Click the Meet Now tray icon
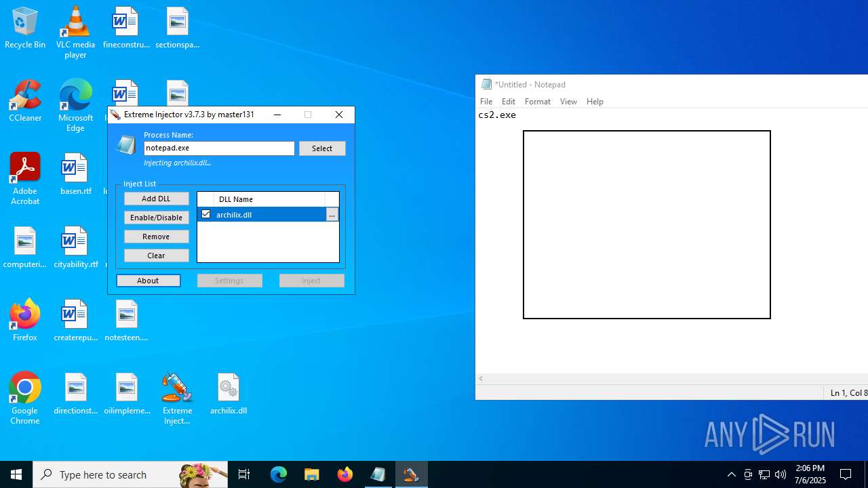This screenshot has height=488, width=868. 748,474
